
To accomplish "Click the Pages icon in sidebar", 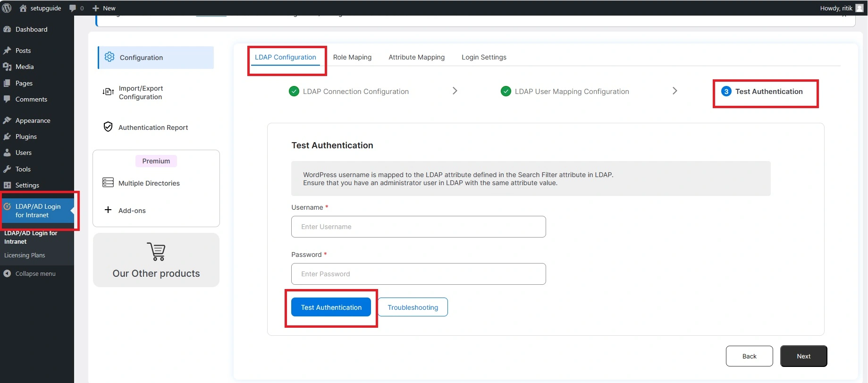I will tap(7, 83).
